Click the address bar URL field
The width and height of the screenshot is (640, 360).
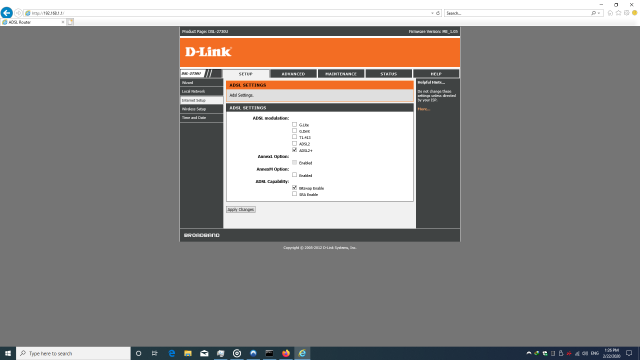229,13
